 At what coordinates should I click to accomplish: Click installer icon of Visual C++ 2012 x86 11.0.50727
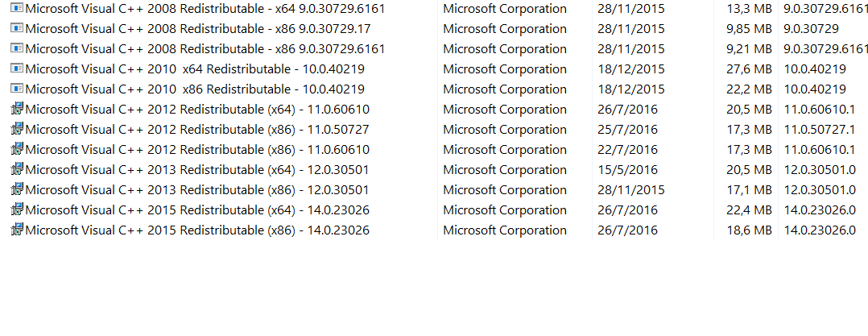[x=17, y=129]
